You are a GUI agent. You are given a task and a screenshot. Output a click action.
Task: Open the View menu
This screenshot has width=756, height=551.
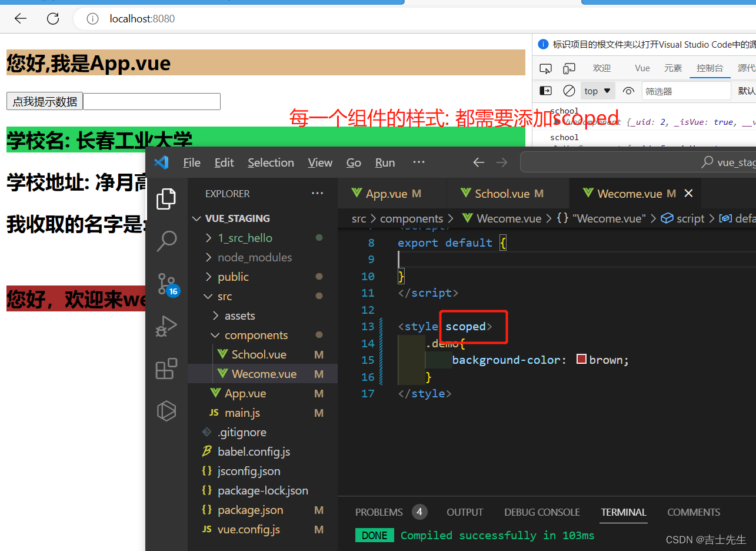tap(320, 162)
